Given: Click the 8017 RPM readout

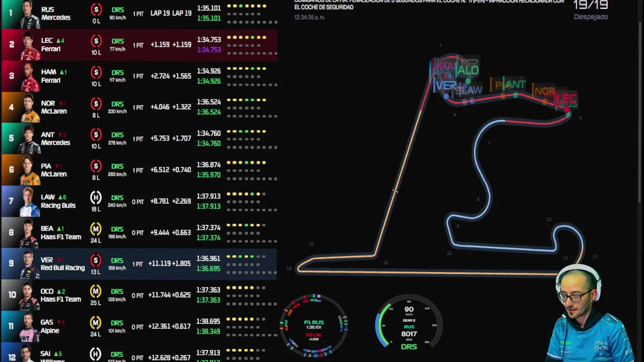Looking at the screenshot, I should click(x=409, y=333).
